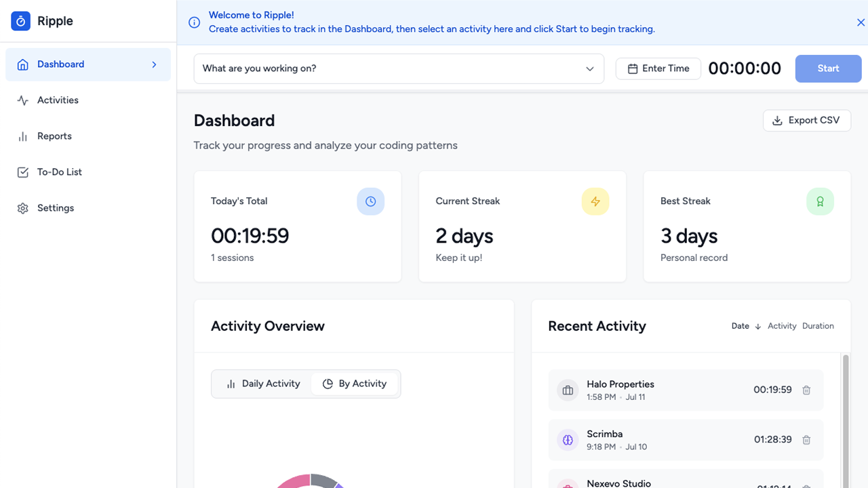The image size is (868, 488).
Task: Click the Export CSV button
Action: click(x=807, y=120)
